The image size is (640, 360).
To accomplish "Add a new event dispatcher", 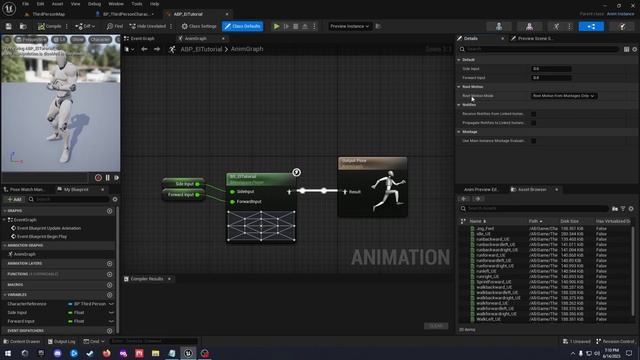I will coord(109,331).
